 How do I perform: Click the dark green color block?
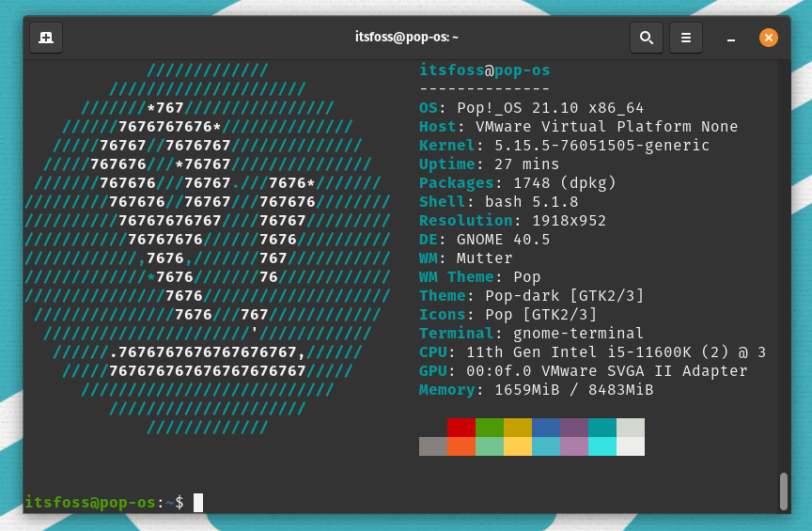coord(490,428)
